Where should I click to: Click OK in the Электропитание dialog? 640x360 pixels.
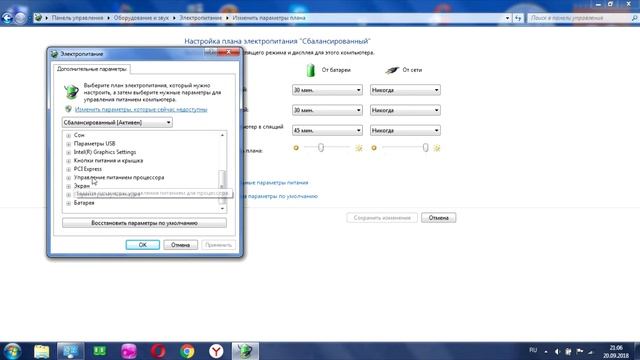tap(142, 245)
